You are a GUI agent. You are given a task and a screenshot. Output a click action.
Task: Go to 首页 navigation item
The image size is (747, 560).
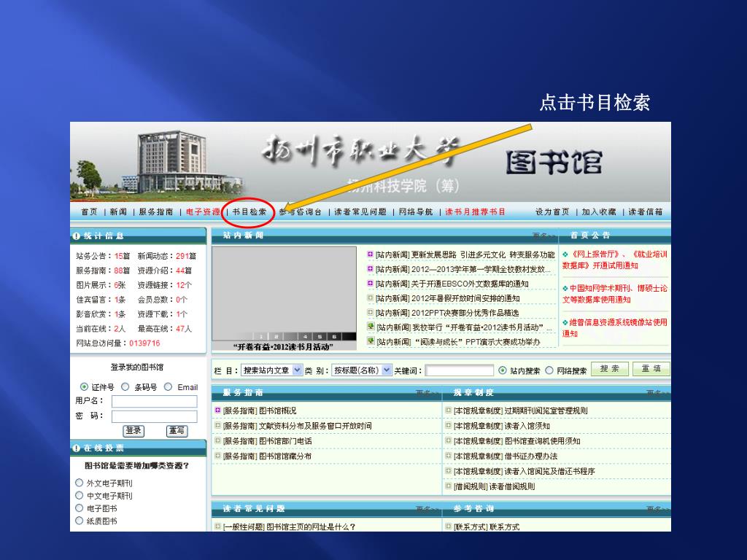point(89,212)
